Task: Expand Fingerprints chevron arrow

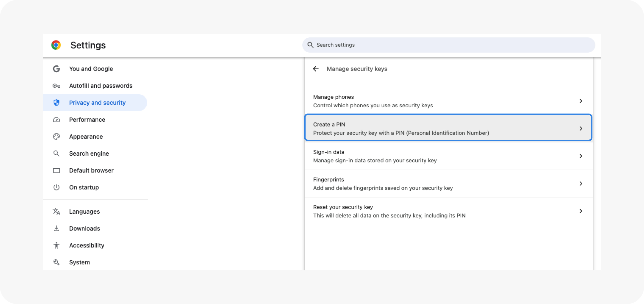Action: [581, 183]
